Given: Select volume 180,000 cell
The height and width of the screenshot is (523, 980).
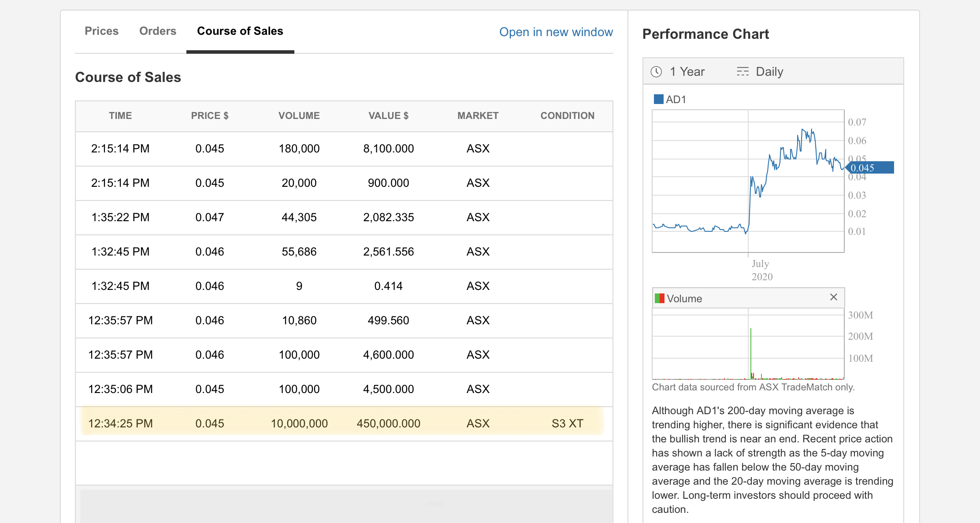Looking at the screenshot, I should pos(299,148).
